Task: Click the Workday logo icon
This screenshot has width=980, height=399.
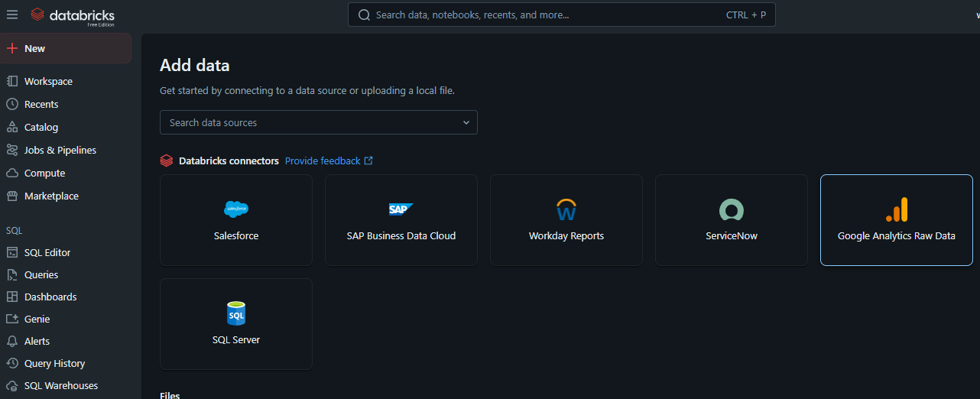Action: pos(566,209)
